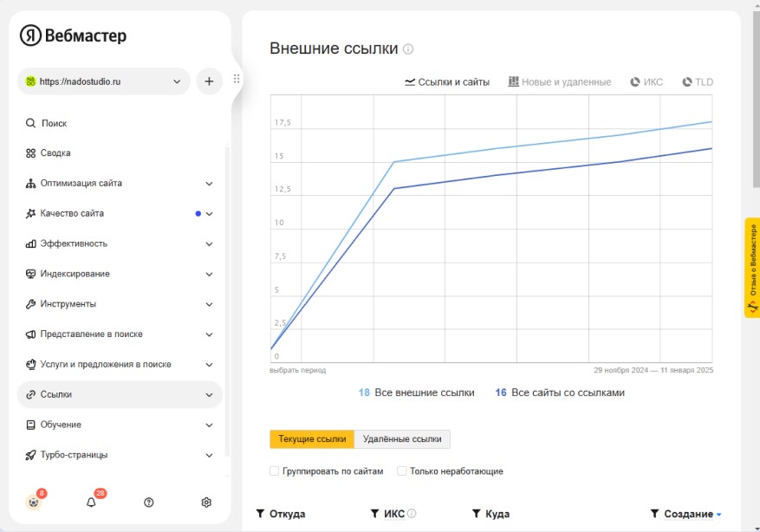Click the Все внешние ссылки legend swatch

(364, 393)
